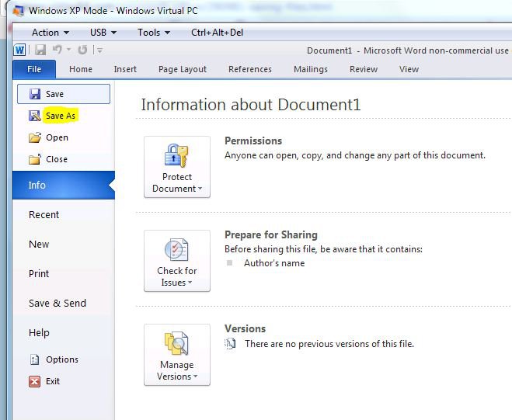Image resolution: width=512 pixels, height=420 pixels.
Task: Switch to the Mailings tab
Action: coord(311,69)
